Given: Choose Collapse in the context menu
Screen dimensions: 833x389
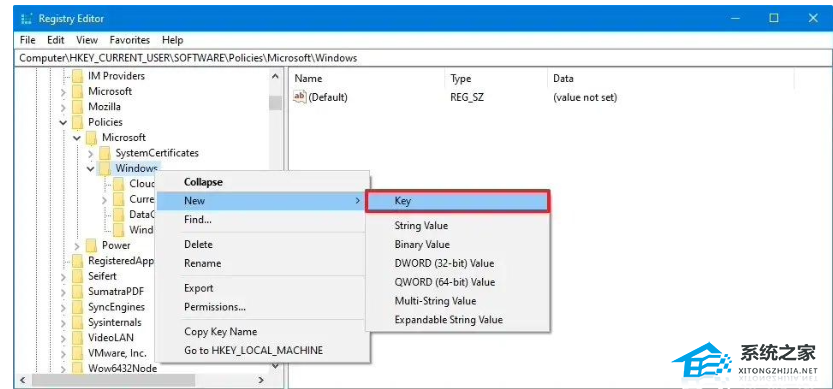Looking at the screenshot, I should pyautogui.click(x=262, y=182).
